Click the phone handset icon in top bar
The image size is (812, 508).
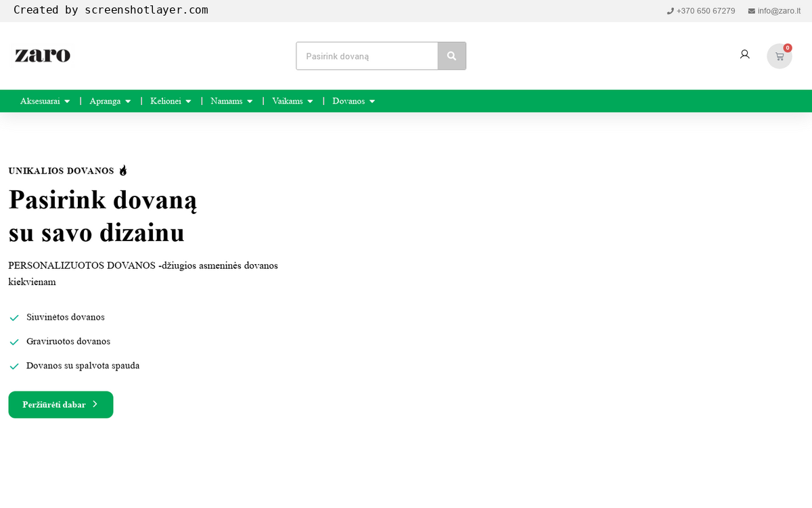670,11
